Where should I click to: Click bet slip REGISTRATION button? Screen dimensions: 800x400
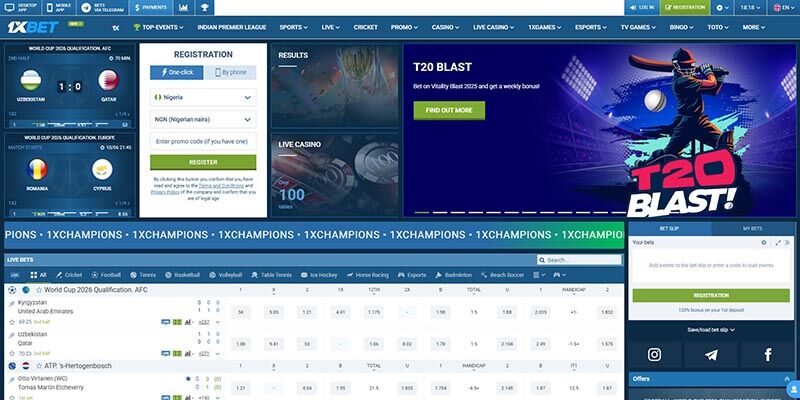coord(711,295)
